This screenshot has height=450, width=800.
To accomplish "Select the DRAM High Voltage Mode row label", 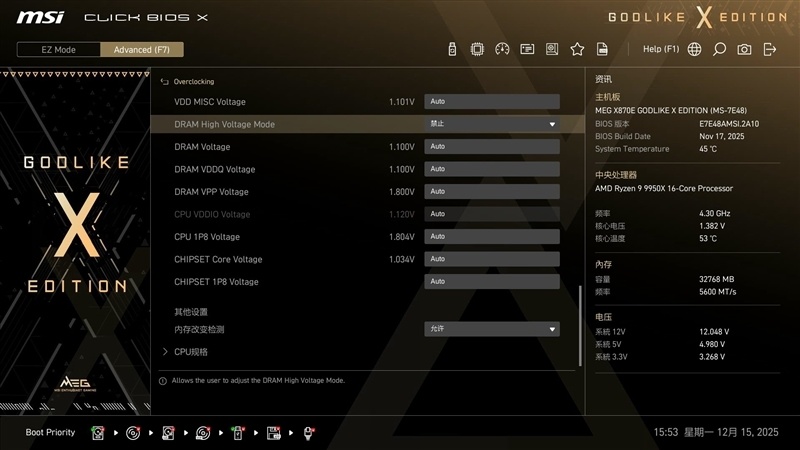I will [x=224, y=124].
